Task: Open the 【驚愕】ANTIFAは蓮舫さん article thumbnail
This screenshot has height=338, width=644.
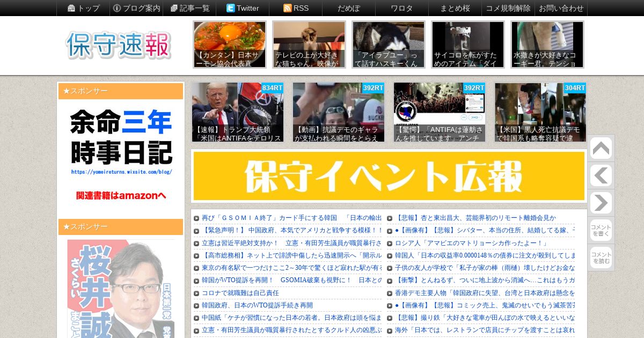Action: coord(440,112)
